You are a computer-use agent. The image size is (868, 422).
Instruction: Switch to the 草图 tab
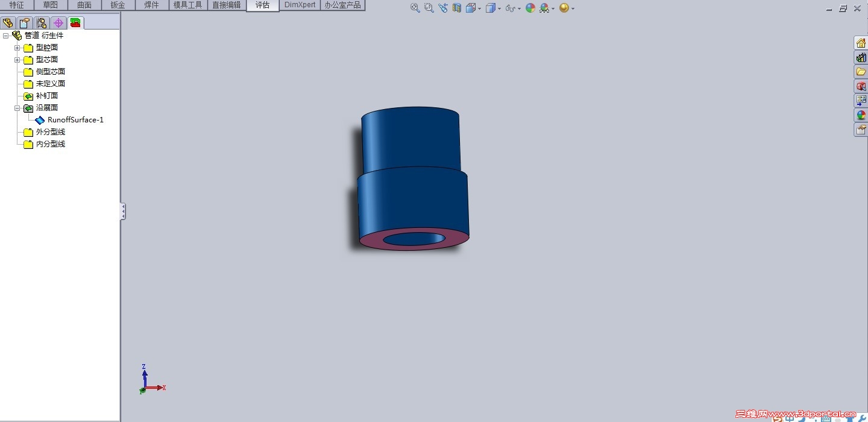point(51,5)
